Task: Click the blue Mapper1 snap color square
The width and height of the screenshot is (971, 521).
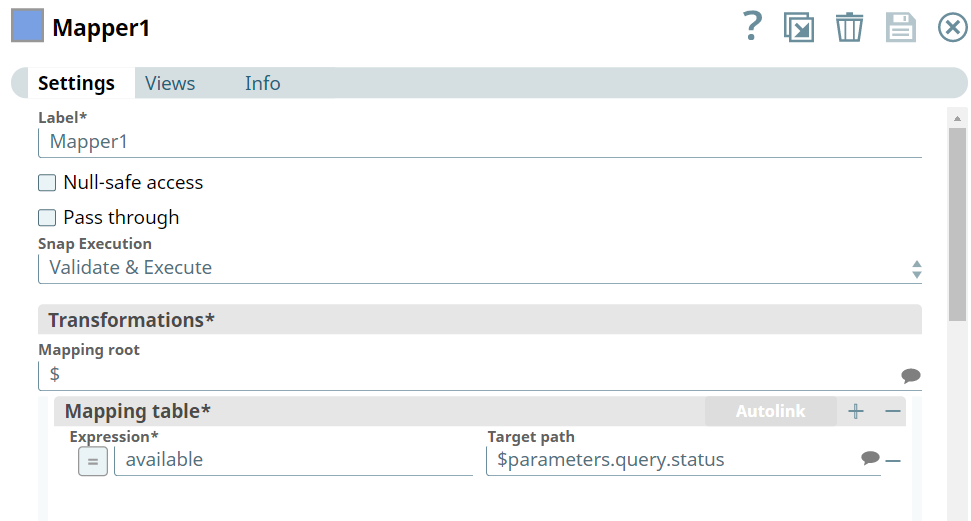Action: tap(27, 26)
